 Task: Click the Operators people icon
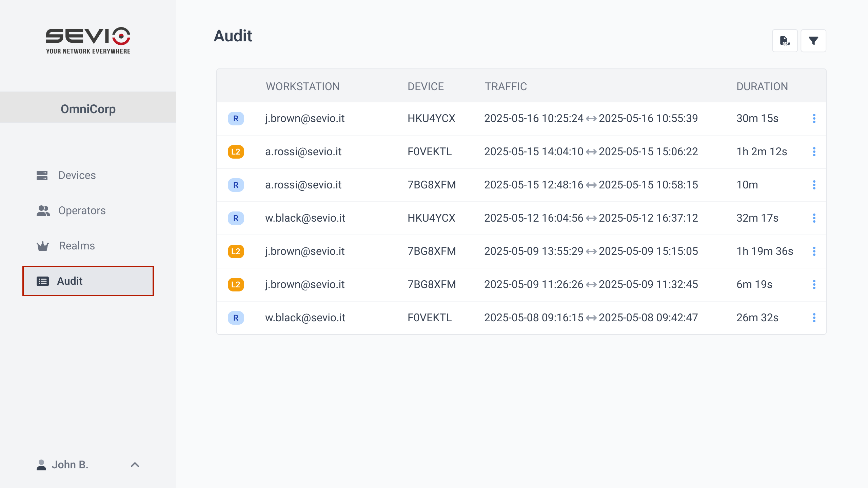pyautogui.click(x=43, y=210)
